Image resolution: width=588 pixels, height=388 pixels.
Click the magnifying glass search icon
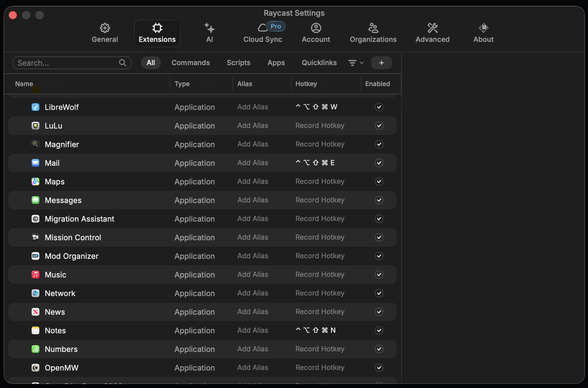pos(122,63)
